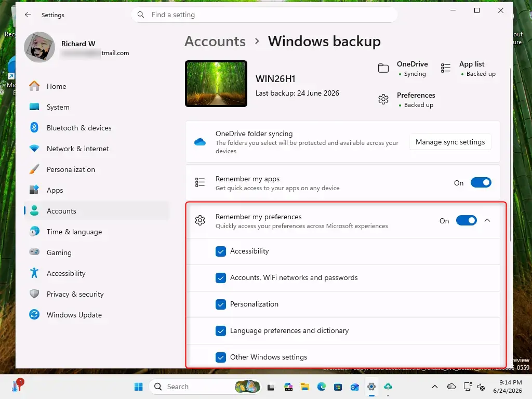Click OneDrive cloud icon in system tray
Screen dimensions: 532x399
(x=451, y=387)
